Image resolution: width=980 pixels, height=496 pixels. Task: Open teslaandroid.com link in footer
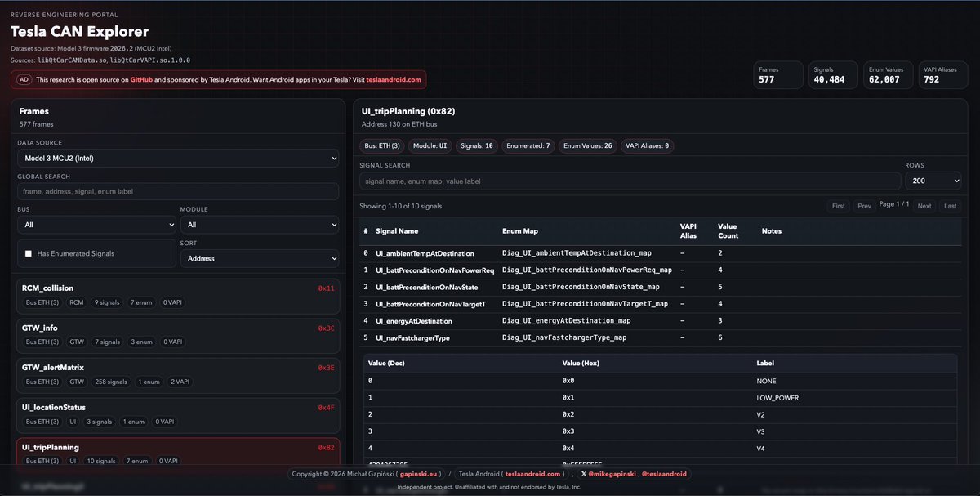point(533,473)
